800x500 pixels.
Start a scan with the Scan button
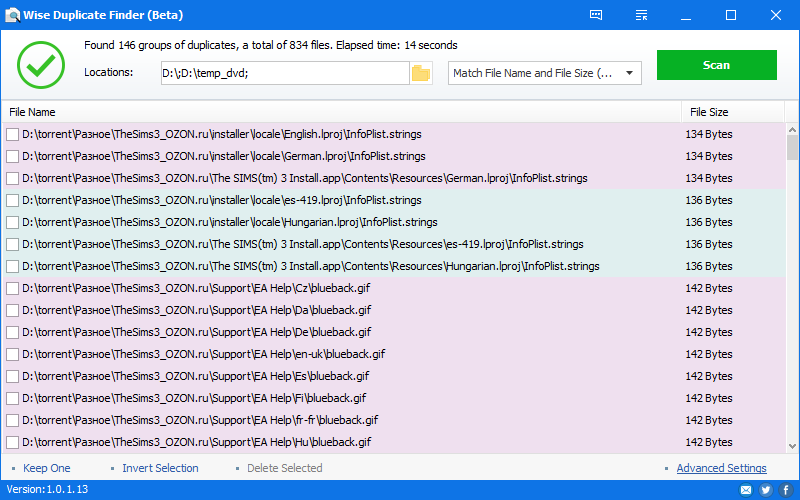pos(716,65)
